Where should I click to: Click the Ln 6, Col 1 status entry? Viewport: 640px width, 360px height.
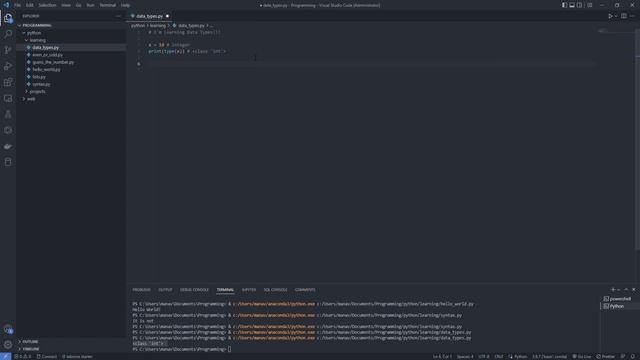point(442,356)
